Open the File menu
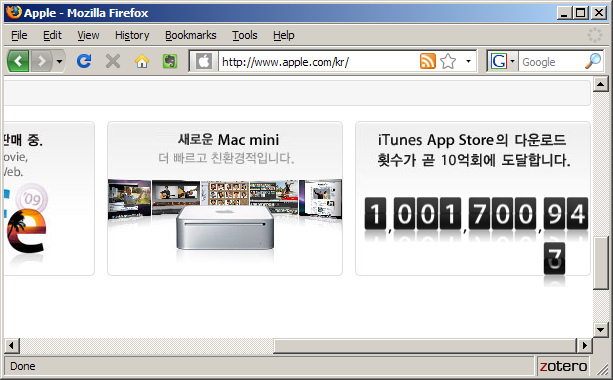Viewport: 613px width, 380px height. click(x=19, y=35)
